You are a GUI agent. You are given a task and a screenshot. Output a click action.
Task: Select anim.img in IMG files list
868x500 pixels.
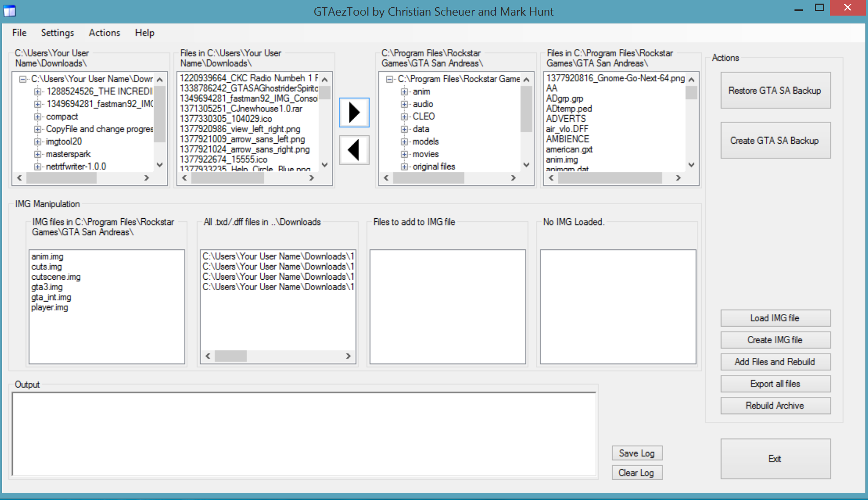click(47, 257)
